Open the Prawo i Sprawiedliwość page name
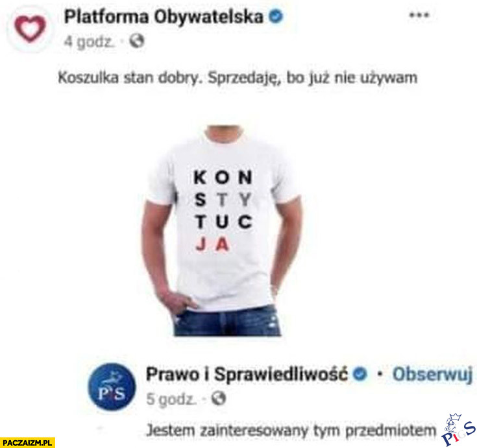The height and width of the screenshot is (448, 477). tap(247, 374)
